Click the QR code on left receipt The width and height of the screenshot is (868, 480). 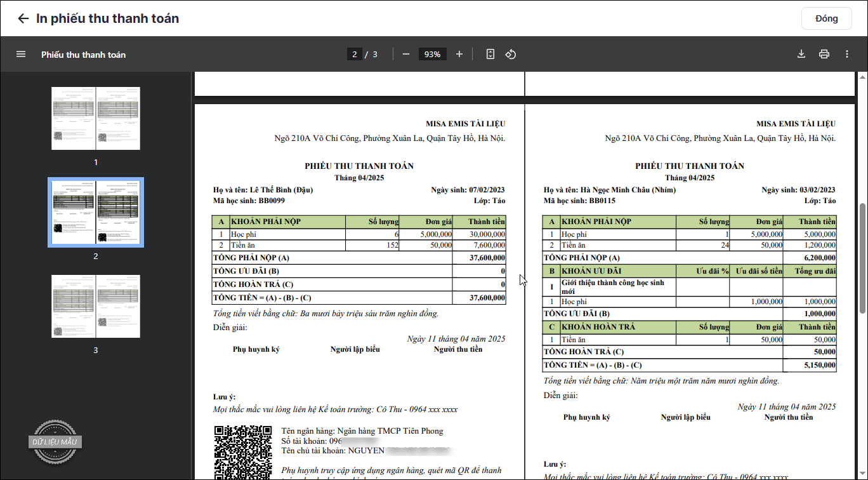point(243,452)
